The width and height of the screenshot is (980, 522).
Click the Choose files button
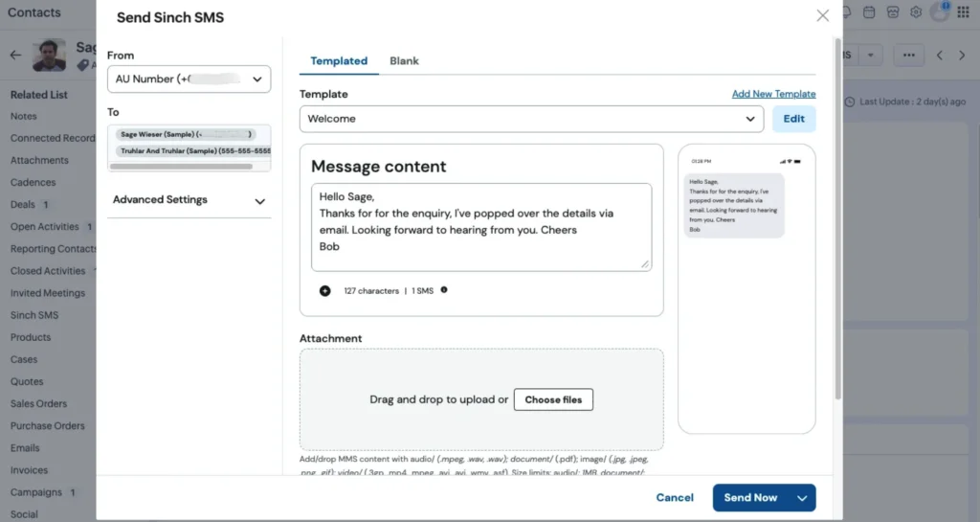(x=553, y=399)
